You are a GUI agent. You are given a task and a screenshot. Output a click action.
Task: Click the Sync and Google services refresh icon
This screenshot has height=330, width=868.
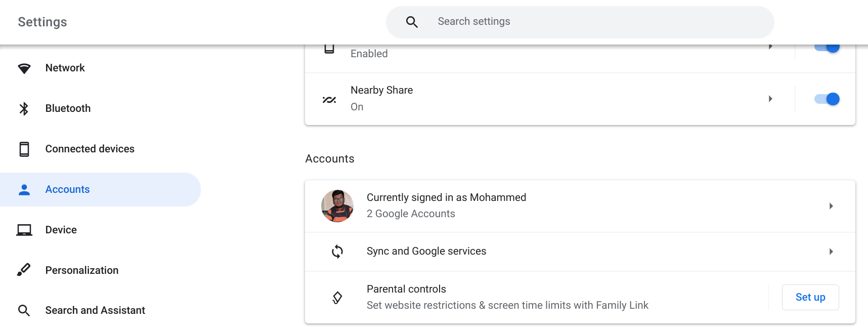pos(337,251)
